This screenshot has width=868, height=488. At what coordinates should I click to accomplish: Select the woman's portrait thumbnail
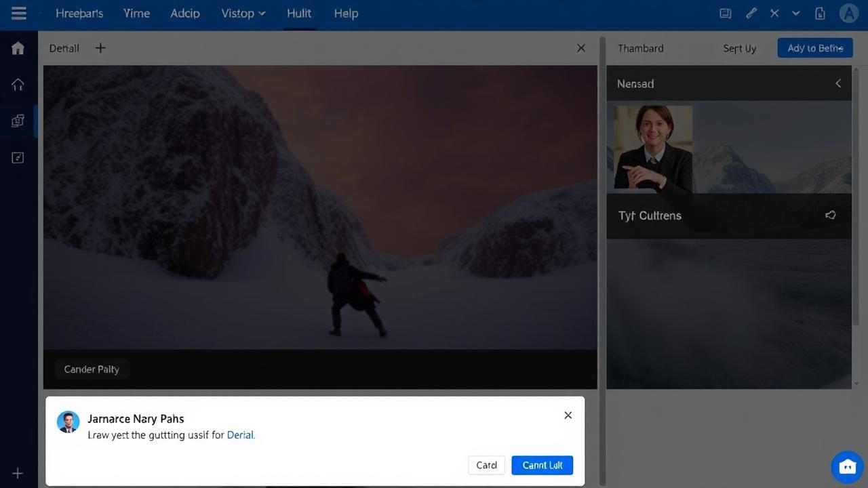(x=653, y=148)
